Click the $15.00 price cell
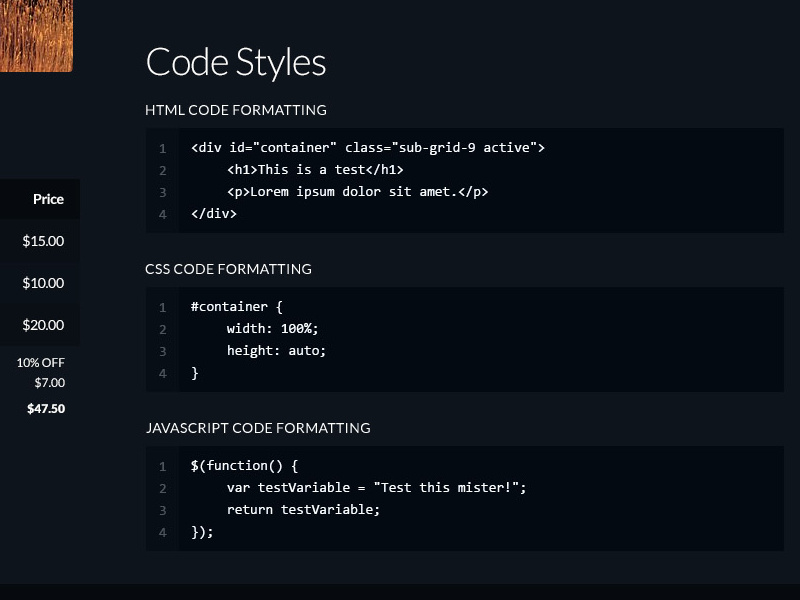 click(43, 241)
